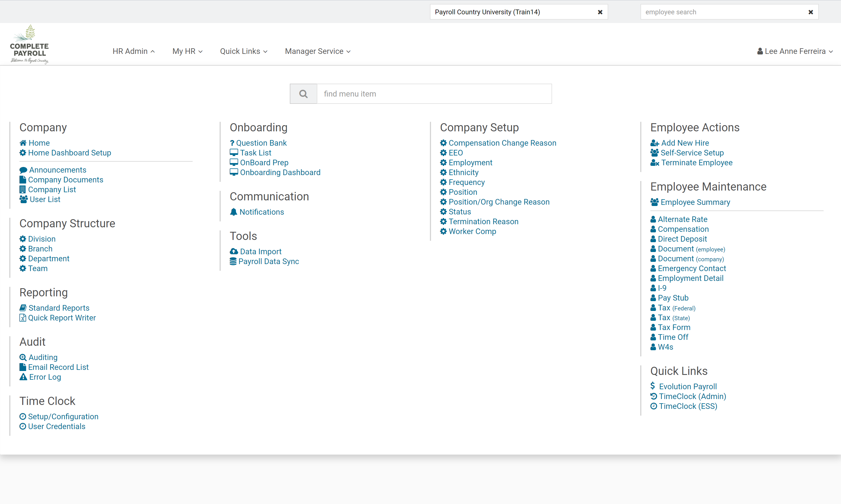Go to Department under Company Structure

coord(49,259)
